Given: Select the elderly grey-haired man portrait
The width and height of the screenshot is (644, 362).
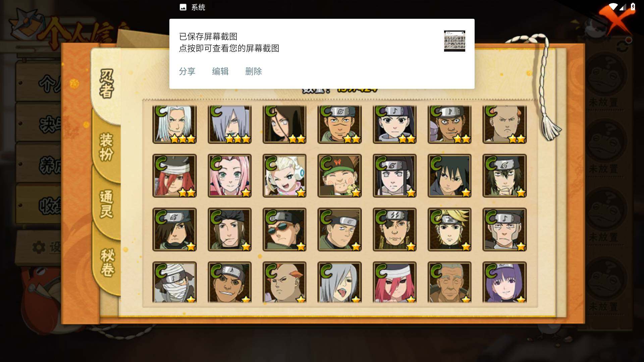Looking at the screenshot, I should coord(449,282).
